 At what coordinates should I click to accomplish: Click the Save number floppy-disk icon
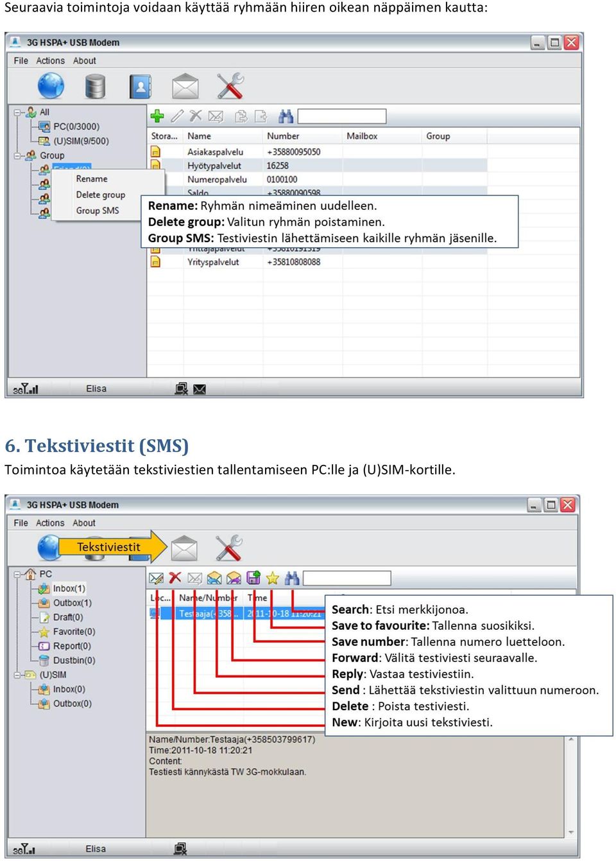point(253,578)
